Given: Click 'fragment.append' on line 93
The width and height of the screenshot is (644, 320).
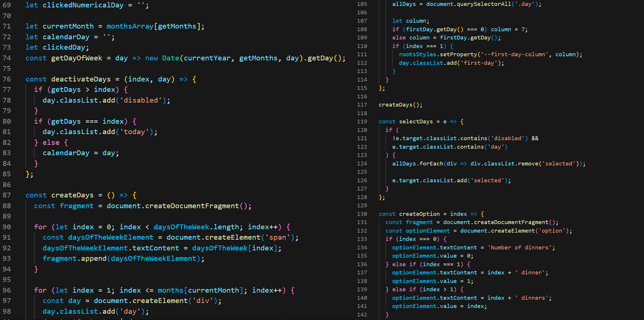Looking at the screenshot, I should 75,258.
